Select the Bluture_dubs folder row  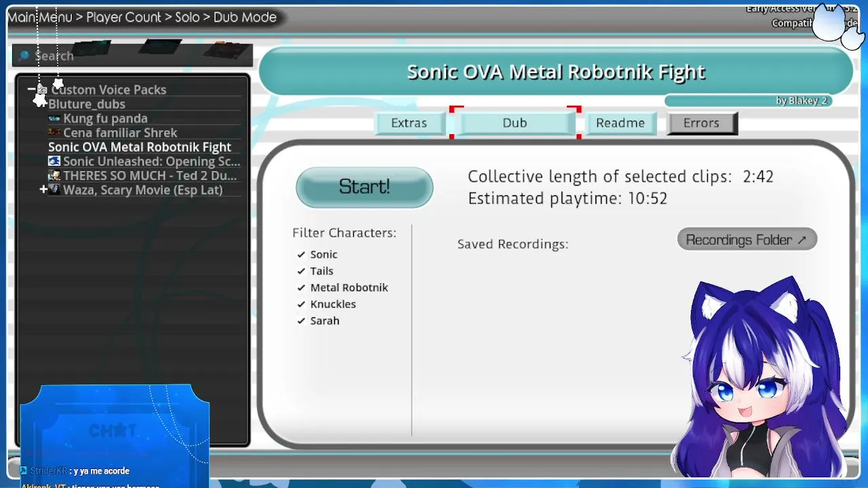(87, 104)
